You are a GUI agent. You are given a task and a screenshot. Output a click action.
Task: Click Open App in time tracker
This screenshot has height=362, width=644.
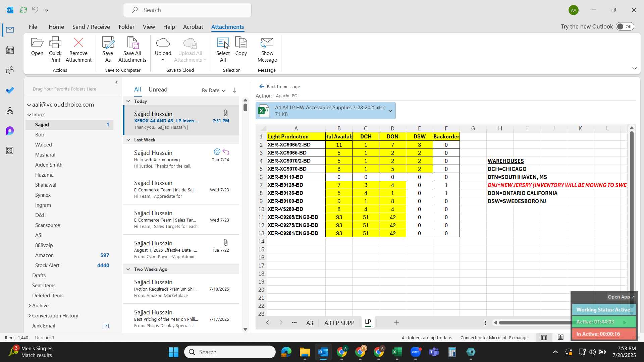pyautogui.click(x=621, y=297)
